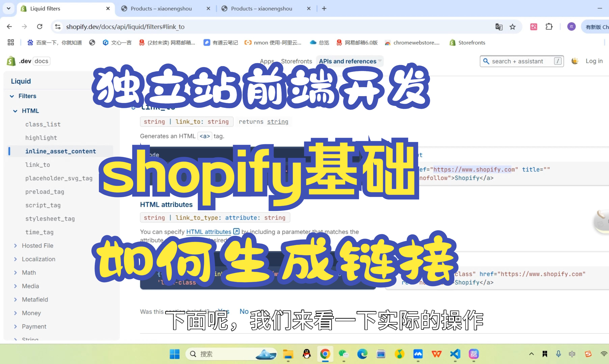Image resolution: width=609 pixels, height=364 pixels.
Task: Open the chromewebstore bookmark
Action: pyautogui.click(x=412, y=43)
